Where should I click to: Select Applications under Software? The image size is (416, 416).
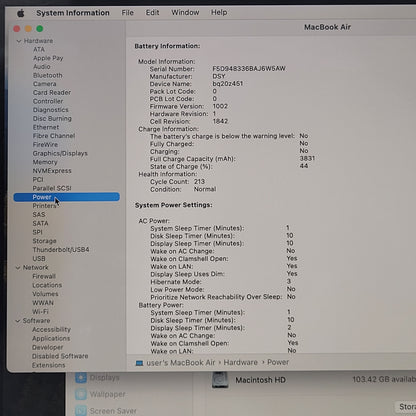click(x=51, y=338)
